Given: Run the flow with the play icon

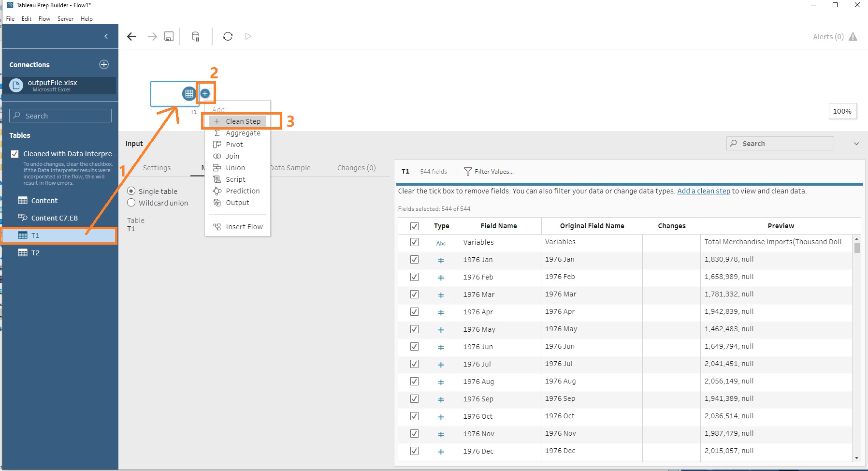Looking at the screenshot, I should (x=248, y=36).
